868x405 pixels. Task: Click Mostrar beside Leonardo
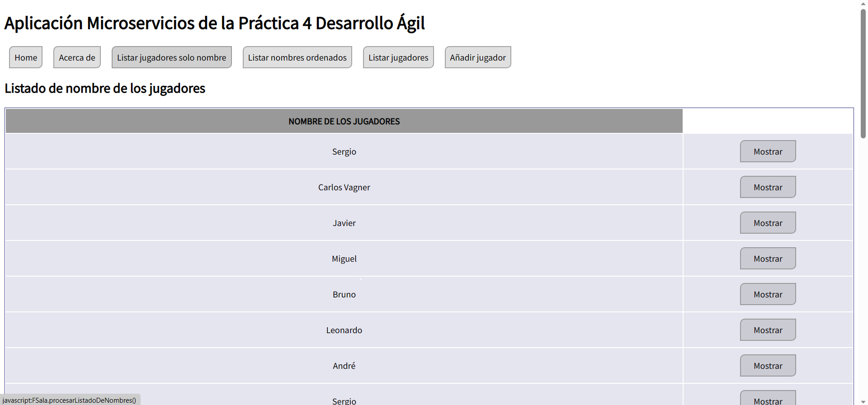767,330
